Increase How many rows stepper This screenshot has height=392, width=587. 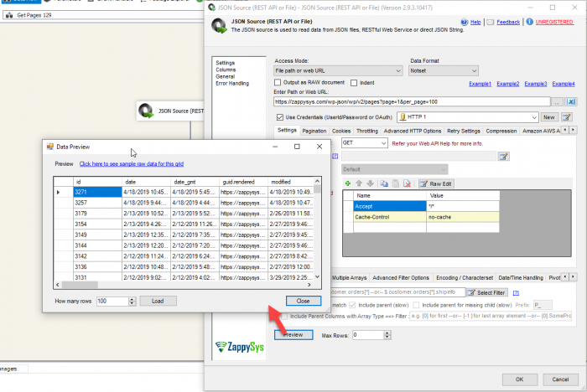coord(132,299)
